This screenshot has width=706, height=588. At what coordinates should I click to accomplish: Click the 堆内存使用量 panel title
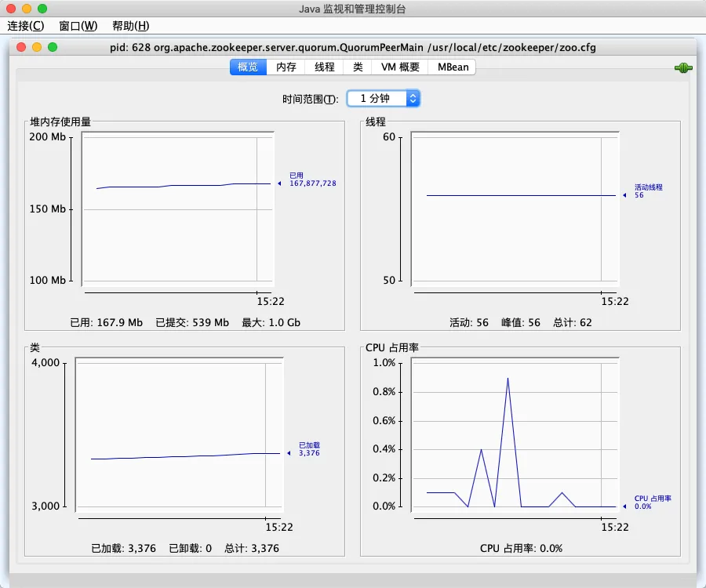60,122
